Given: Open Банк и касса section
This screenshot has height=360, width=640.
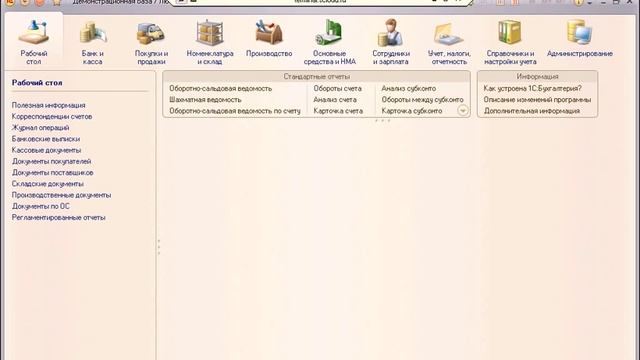Looking at the screenshot, I should 93,42.
